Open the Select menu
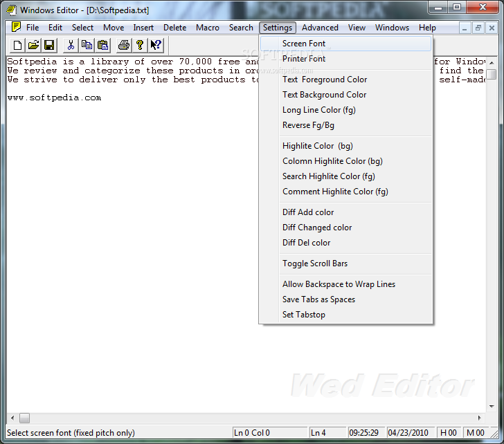 [82, 28]
